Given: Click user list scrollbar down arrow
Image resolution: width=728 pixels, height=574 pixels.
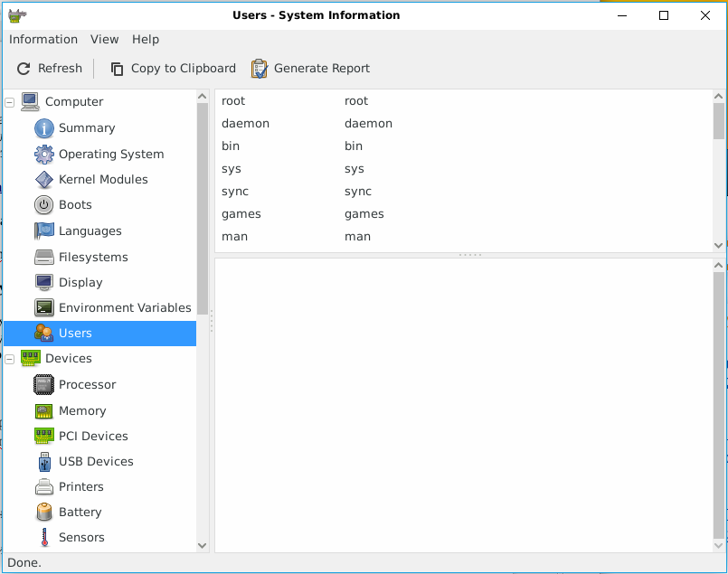Looking at the screenshot, I should (x=718, y=246).
